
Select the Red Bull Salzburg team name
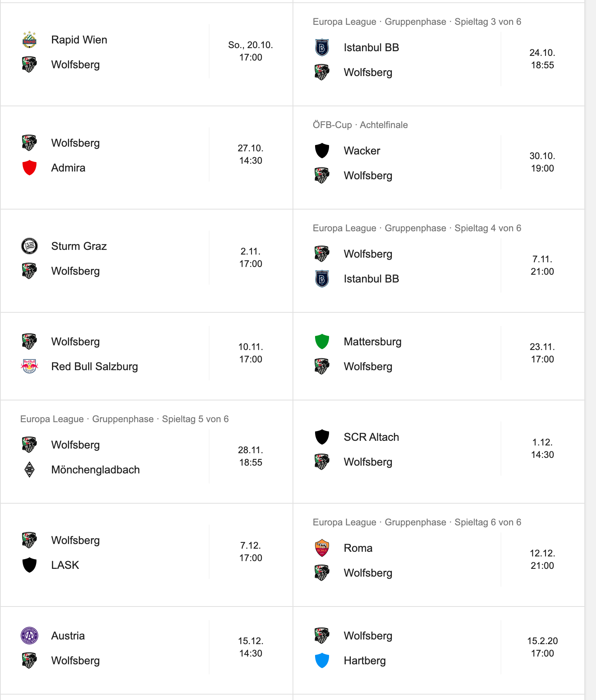[x=95, y=366]
